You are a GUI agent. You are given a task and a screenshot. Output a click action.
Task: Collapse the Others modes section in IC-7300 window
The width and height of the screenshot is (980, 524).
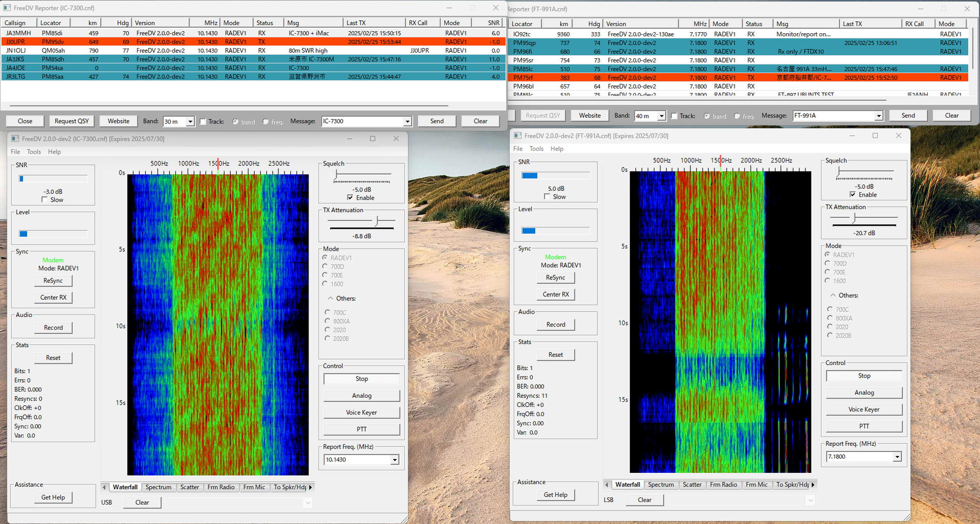click(x=331, y=298)
